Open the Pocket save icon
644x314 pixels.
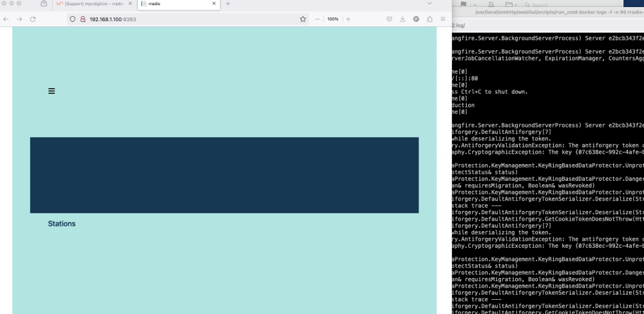coord(390,19)
